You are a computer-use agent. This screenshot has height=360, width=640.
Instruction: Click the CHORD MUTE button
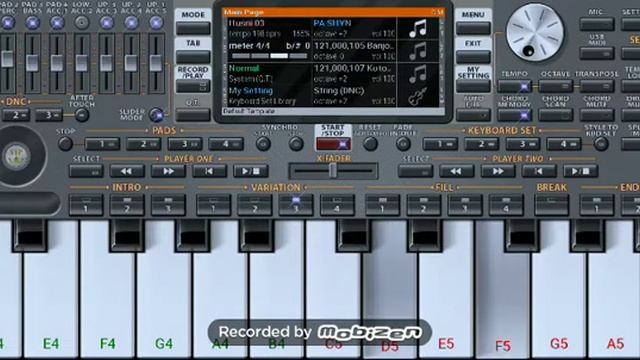pos(597,116)
